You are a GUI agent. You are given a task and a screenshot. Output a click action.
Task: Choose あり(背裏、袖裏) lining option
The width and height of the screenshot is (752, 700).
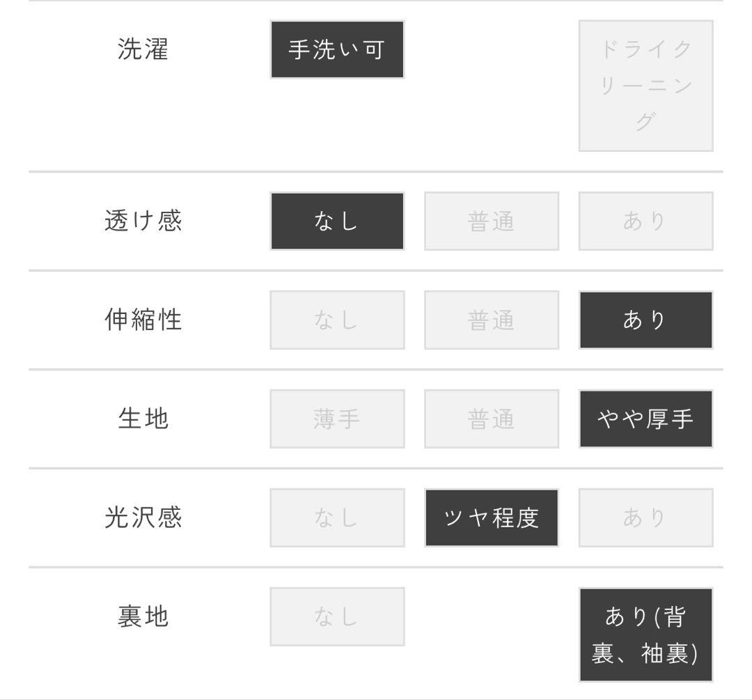[x=645, y=635]
